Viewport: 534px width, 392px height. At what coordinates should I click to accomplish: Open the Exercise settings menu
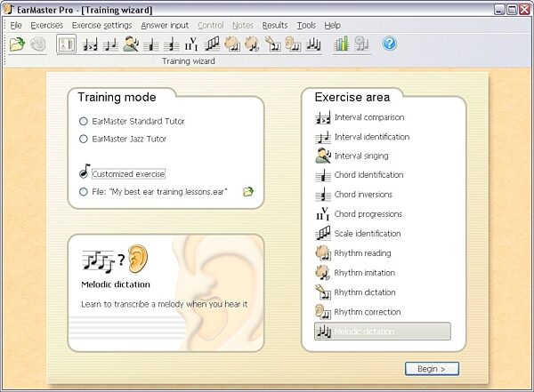click(x=101, y=26)
